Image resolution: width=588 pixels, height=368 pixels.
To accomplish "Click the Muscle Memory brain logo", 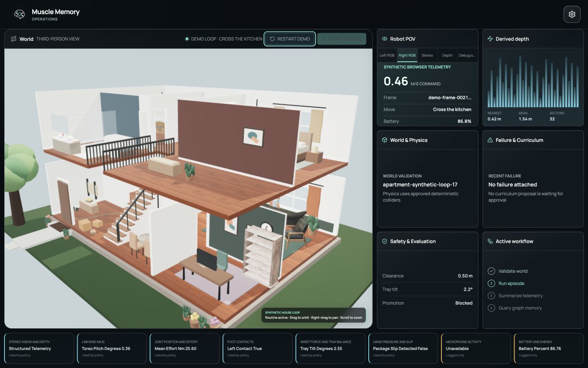I will (20, 14).
